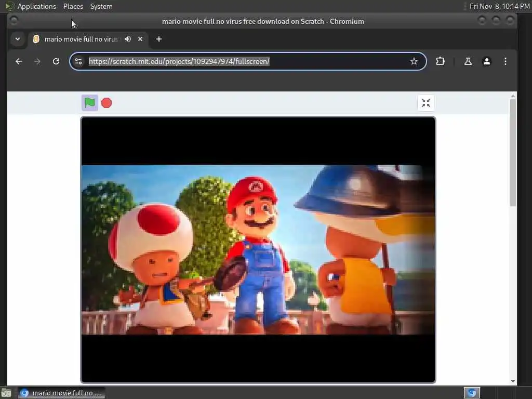Viewport: 532px width, 399px height.
Task: Click the Mario movie stage video
Action: tap(258, 250)
